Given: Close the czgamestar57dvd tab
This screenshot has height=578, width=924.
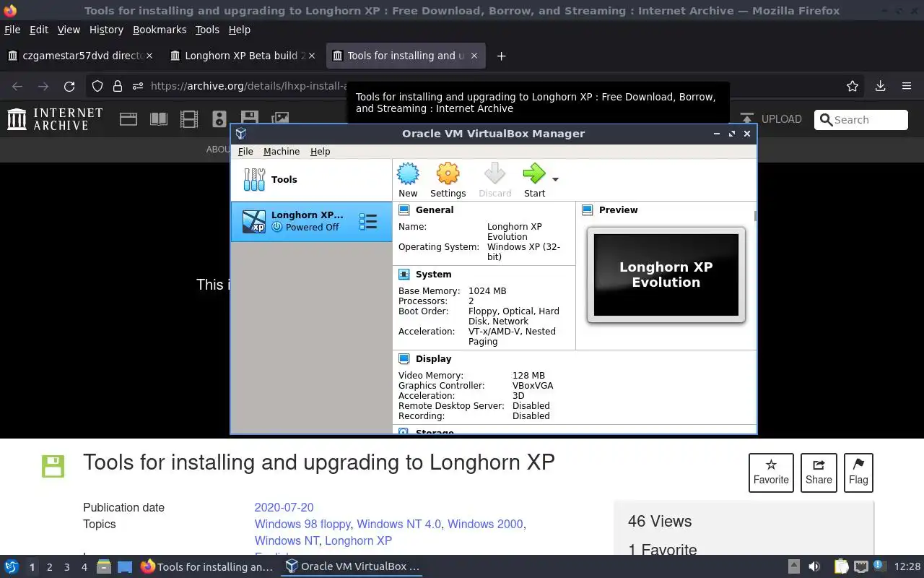Looking at the screenshot, I should (150, 56).
